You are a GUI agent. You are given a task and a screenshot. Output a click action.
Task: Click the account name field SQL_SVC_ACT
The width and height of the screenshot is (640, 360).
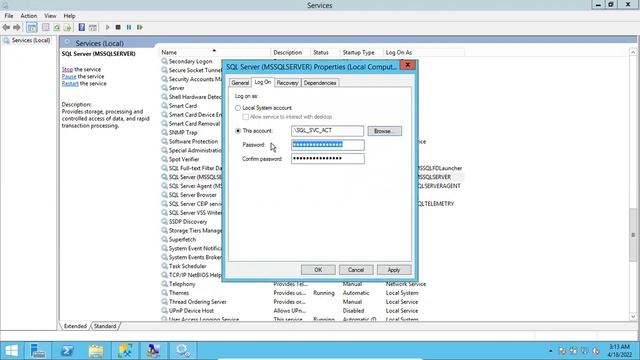click(x=327, y=131)
